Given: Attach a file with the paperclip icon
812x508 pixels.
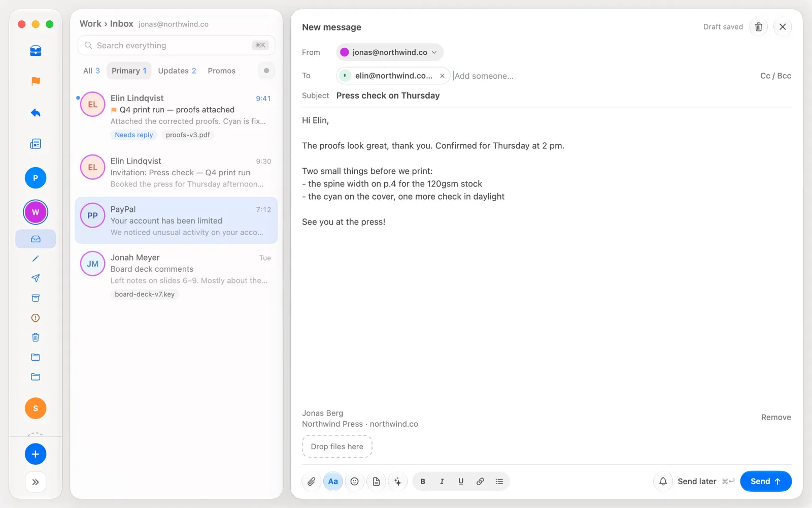Looking at the screenshot, I should click(312, 482).
